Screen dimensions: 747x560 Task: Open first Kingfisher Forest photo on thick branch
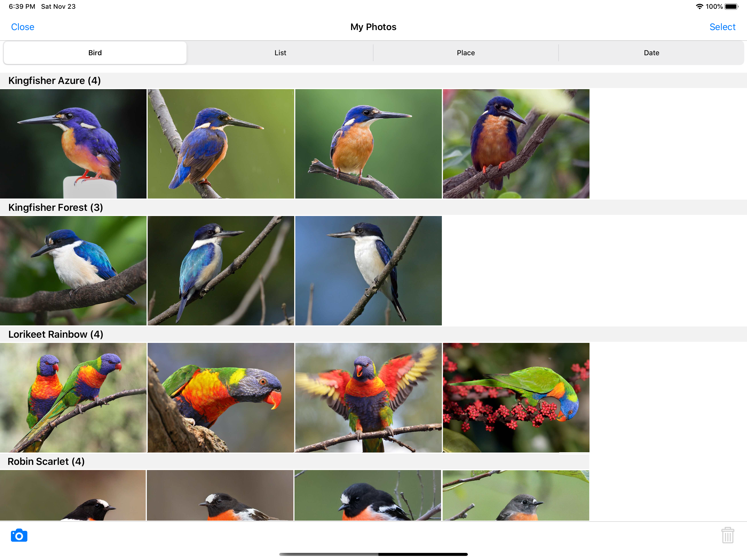(x=73, y=270)
